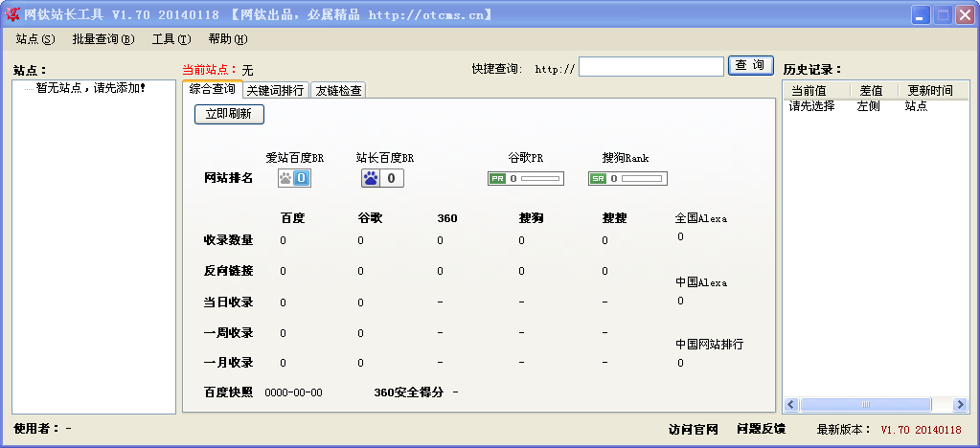This screenshot has width=980, height=448.
Task: Click the 搜狗Rank SR badge
Action: [627, 179]
